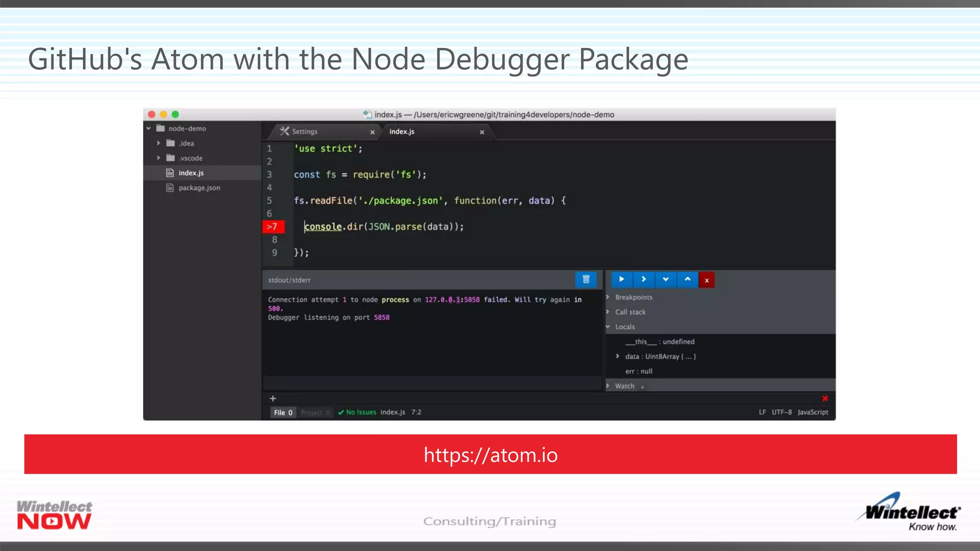980x551 pixels.
Task: Add a watch expression with plus
Action: [x=643, y=387]
